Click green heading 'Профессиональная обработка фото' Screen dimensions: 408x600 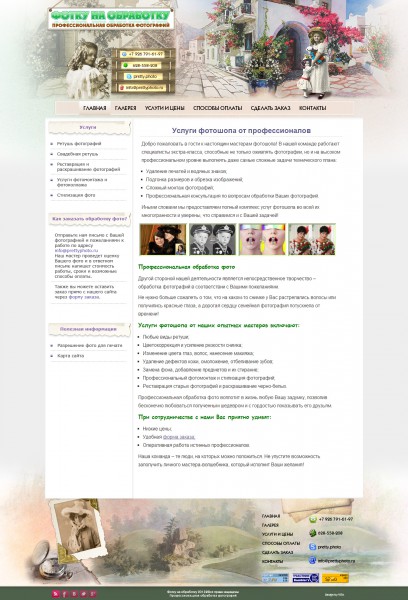coord(187,267)
